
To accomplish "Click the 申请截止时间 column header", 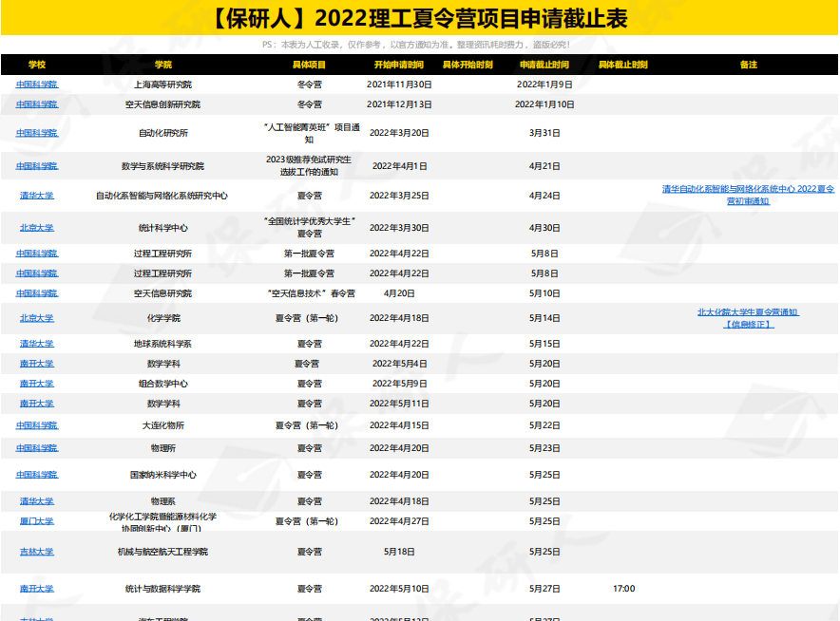I will point(544,65).
